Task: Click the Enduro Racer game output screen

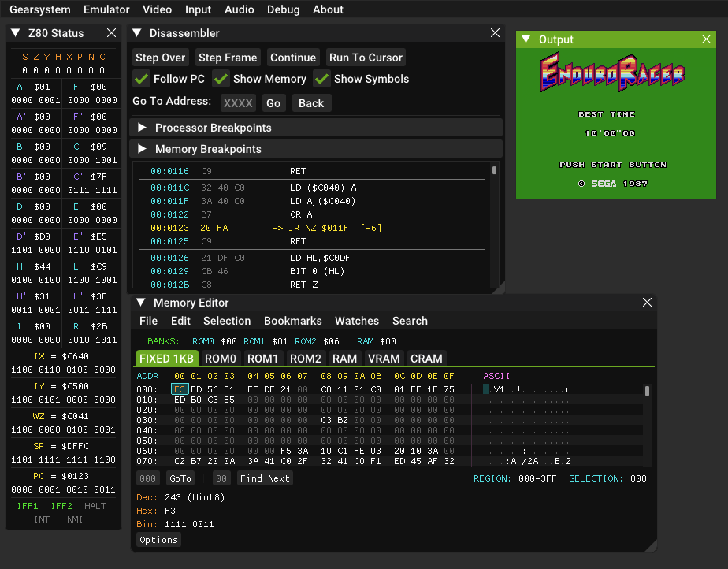Action: 616,123
